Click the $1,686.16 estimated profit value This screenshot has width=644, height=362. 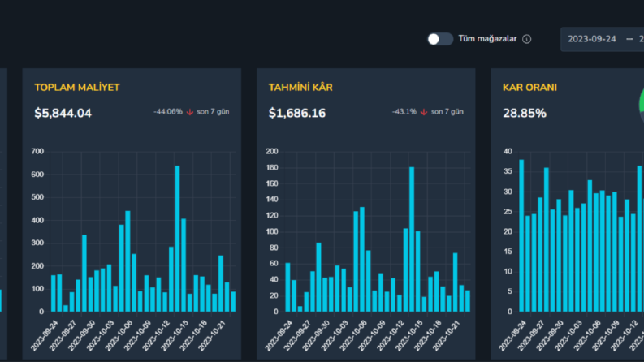pyautogui.click(x=297, y=114)
